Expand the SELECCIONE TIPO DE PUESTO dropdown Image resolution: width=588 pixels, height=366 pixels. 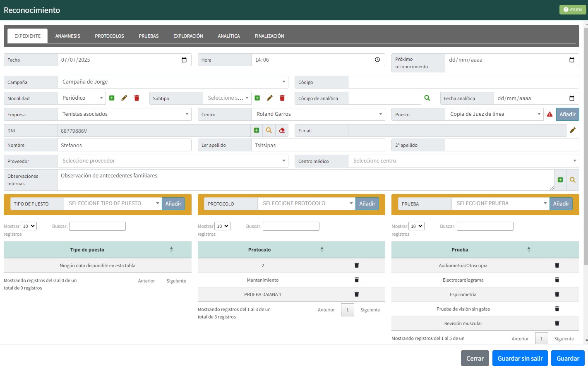pos(113,203)
